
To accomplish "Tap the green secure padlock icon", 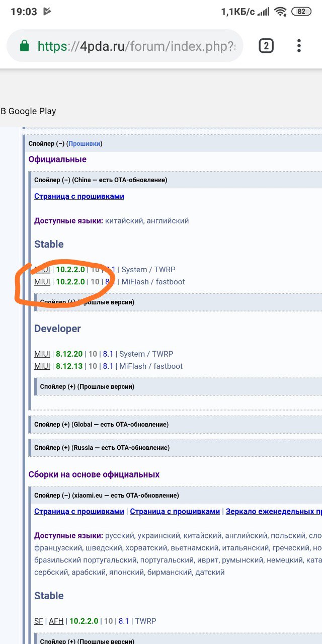I will pos(24,46).
